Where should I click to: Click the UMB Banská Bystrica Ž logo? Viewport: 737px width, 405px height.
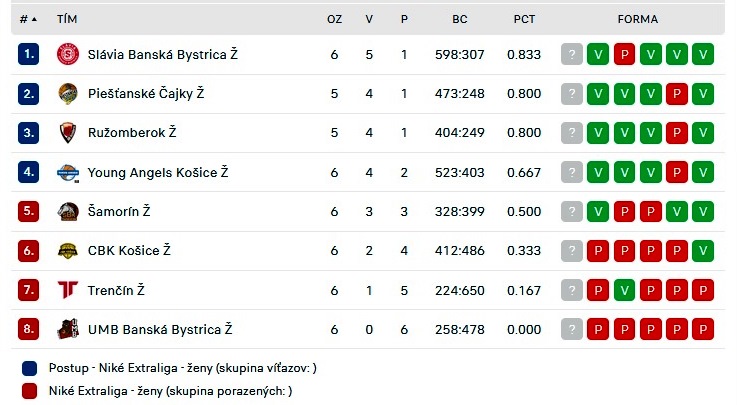click(68, 329)
